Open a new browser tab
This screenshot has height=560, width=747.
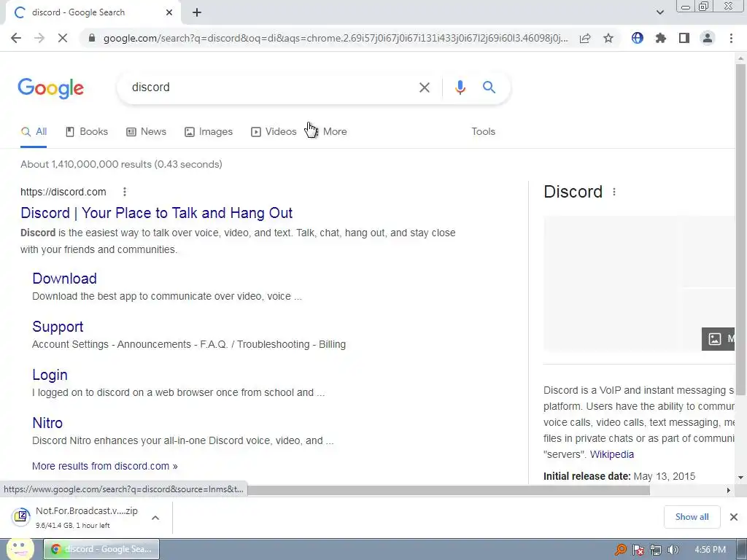click(x=197, y=12)
